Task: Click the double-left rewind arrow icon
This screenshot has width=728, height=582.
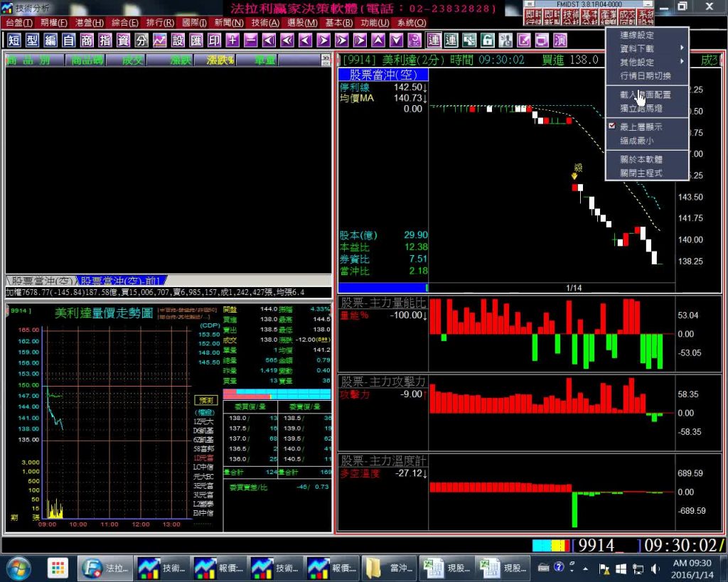Action: pyautogui.click(x=287, y=41)
